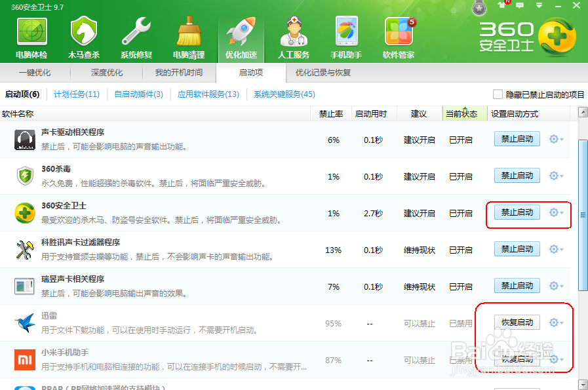Open the skin shirt icon in title bar

pyautogui.click(x=501, y=5)
